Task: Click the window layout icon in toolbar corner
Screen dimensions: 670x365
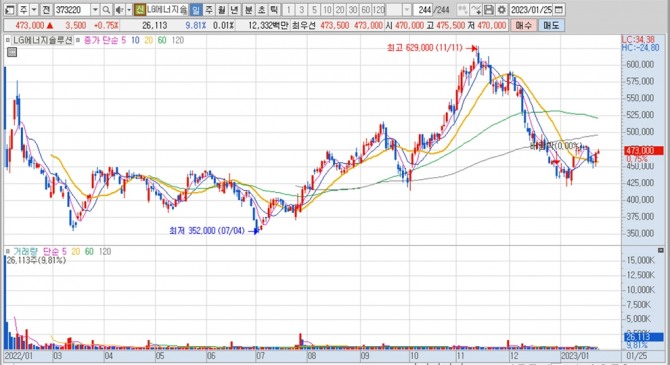Action: tap(9, 9)
